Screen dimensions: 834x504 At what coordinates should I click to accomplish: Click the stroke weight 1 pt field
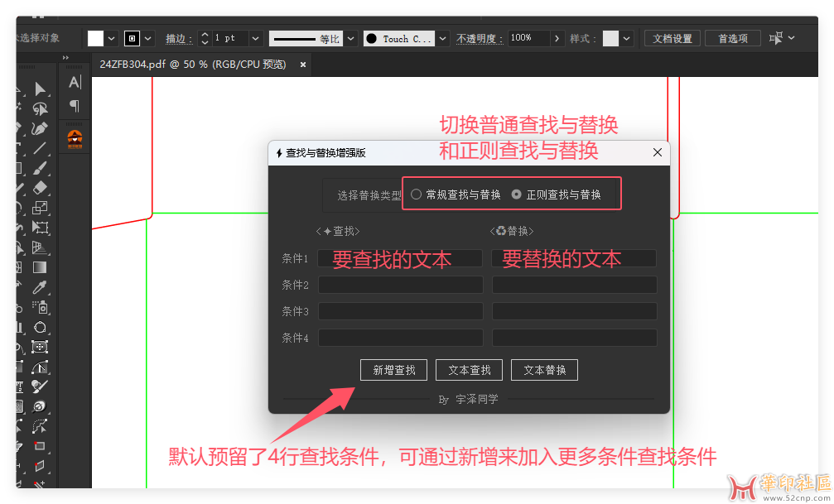[x=230, y=38]
